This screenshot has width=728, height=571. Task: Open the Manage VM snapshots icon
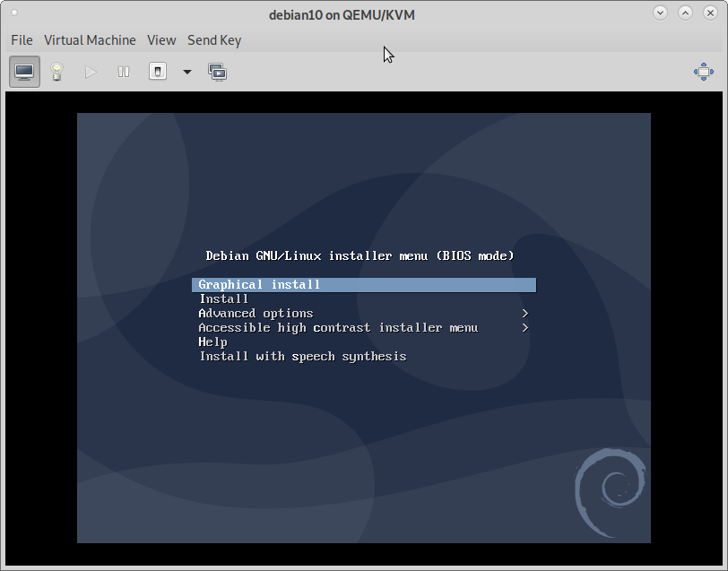(217, 72)
